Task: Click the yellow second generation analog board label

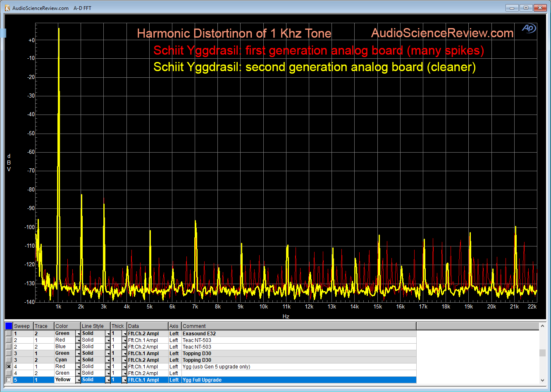Action: tap(315, 67)
